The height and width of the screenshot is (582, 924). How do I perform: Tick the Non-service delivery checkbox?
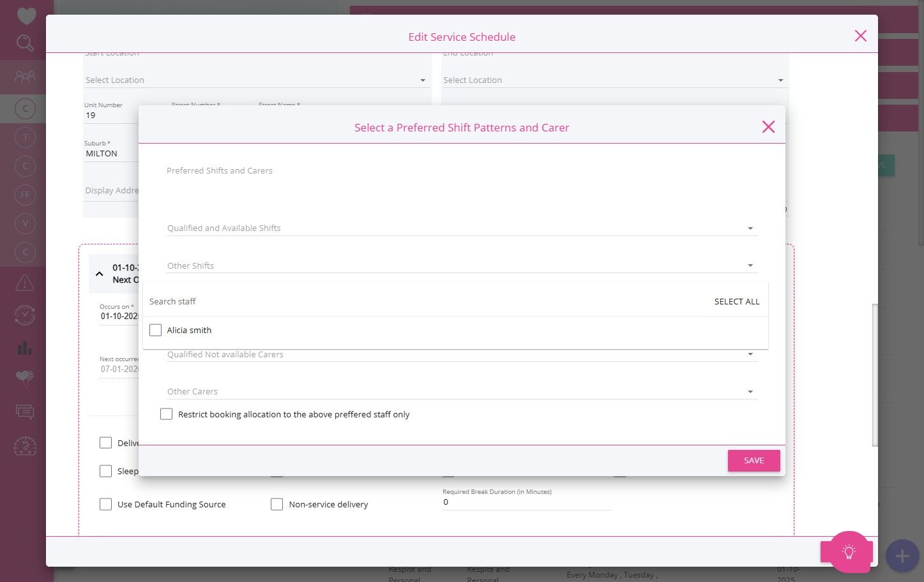point(276,504)
